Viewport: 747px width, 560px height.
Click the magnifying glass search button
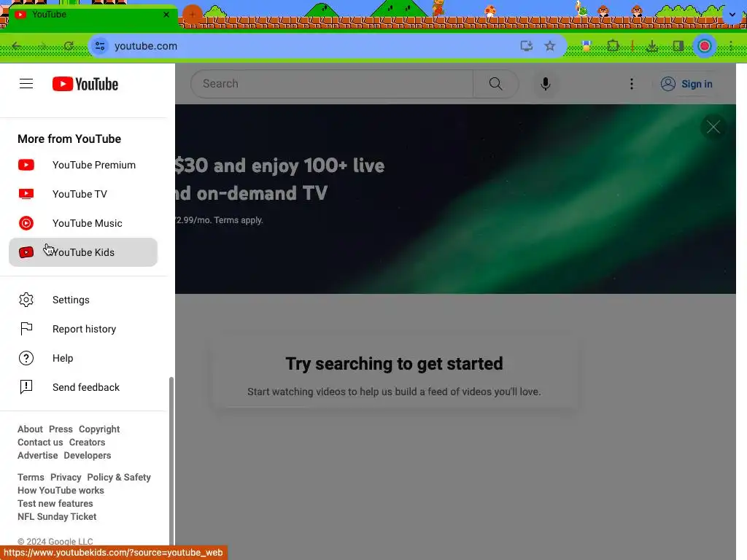click(495, 84)
